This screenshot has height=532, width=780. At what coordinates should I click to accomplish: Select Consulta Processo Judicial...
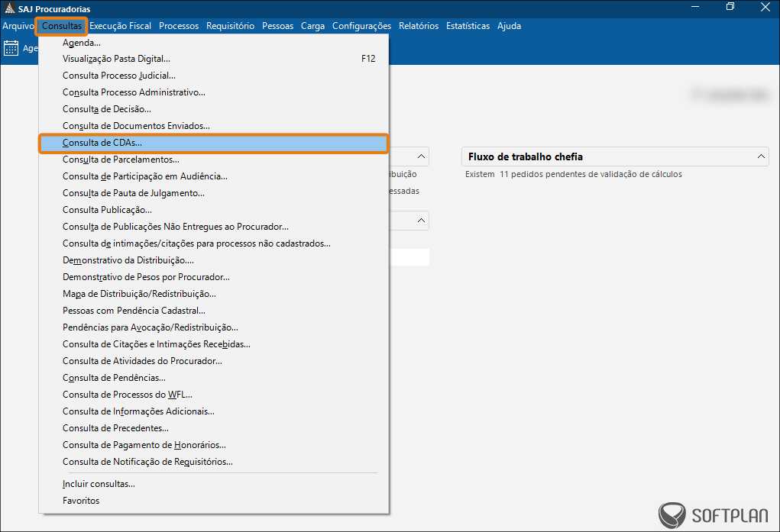pos(214,76)
